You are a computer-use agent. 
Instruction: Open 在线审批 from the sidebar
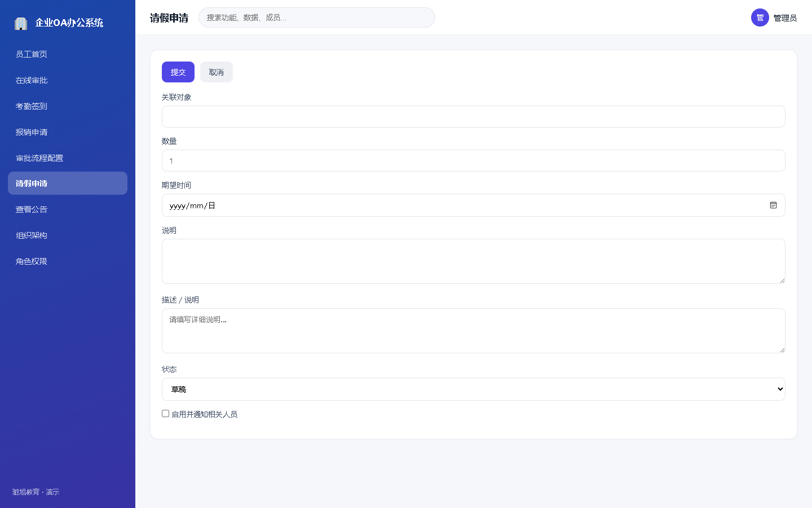click(x=68, y=80)
